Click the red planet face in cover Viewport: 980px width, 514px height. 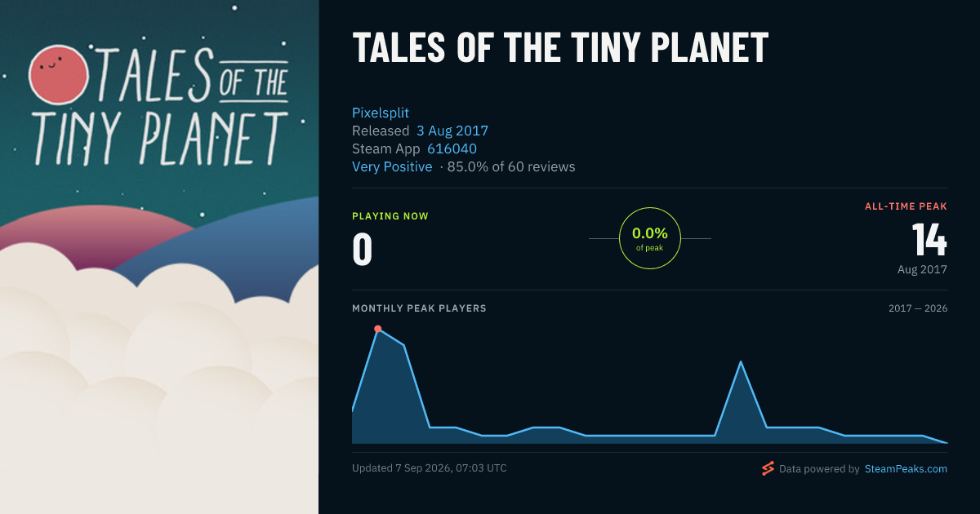[x=58, y=74]
